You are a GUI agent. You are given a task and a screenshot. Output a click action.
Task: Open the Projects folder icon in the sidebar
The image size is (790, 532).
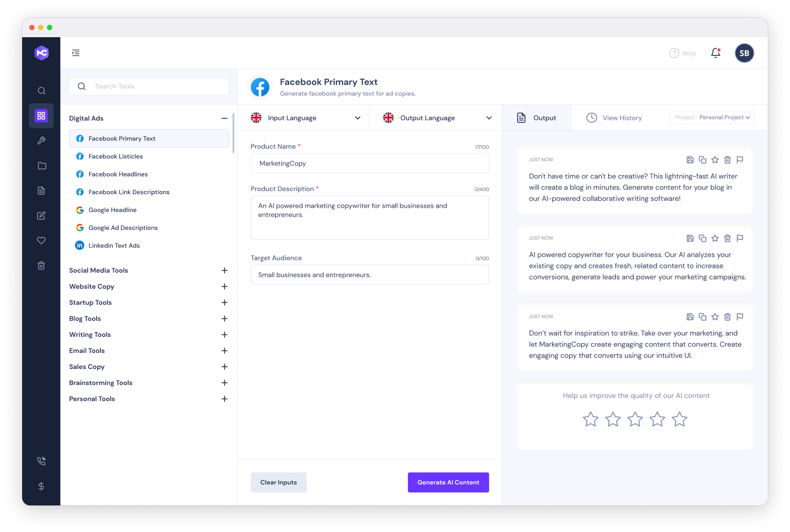point(41,165)
